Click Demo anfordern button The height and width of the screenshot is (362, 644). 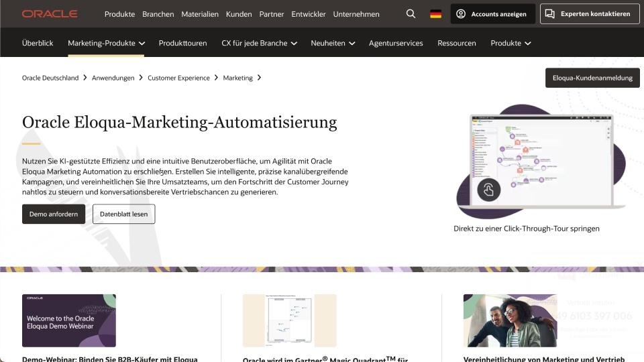pos(54,214)
